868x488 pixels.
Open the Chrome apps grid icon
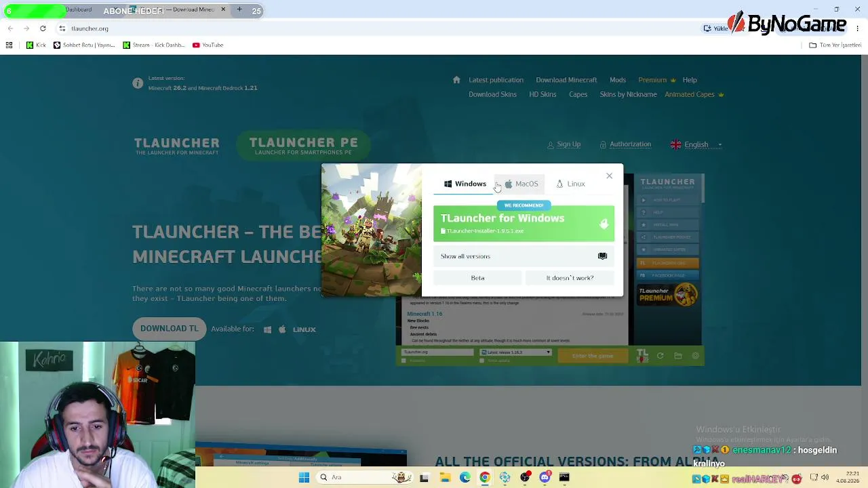tap(9, 45)
